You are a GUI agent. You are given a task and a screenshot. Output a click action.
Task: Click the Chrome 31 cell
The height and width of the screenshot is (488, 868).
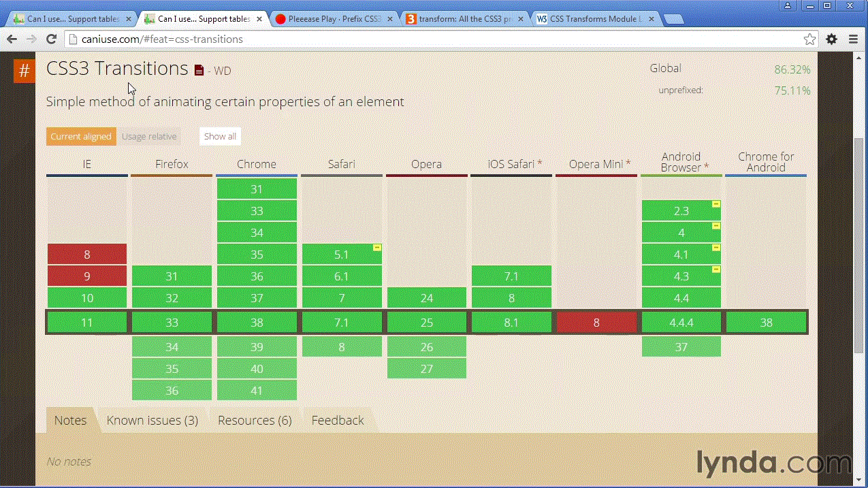[257, 189]
